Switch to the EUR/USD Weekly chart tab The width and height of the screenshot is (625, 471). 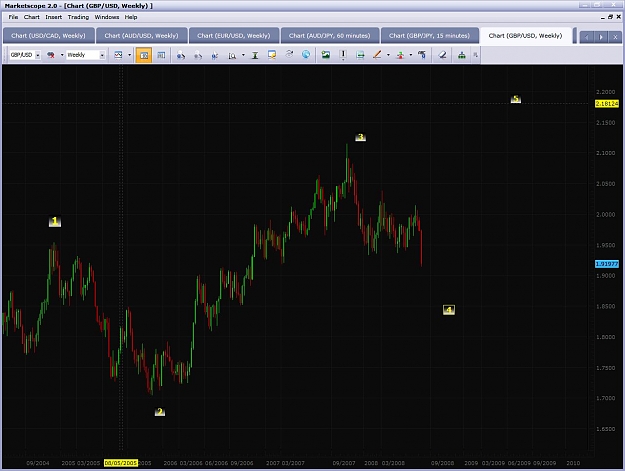[234, 35]
